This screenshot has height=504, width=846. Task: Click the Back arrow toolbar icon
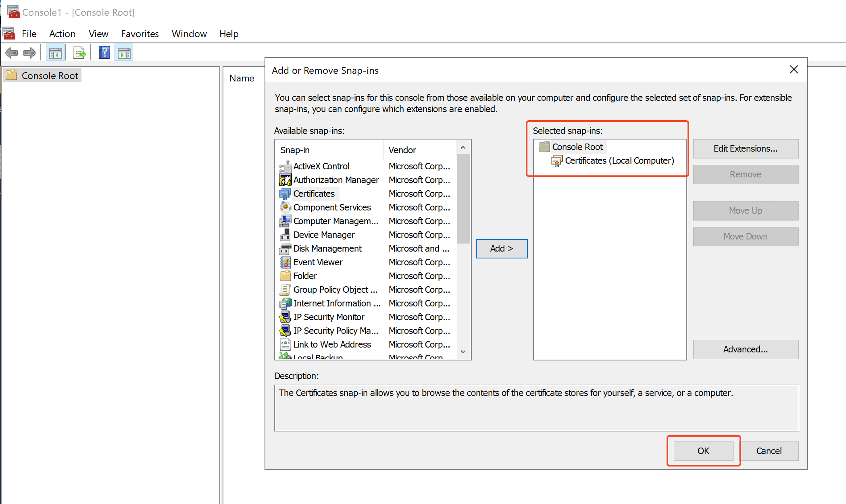click(x=11, y=53)
